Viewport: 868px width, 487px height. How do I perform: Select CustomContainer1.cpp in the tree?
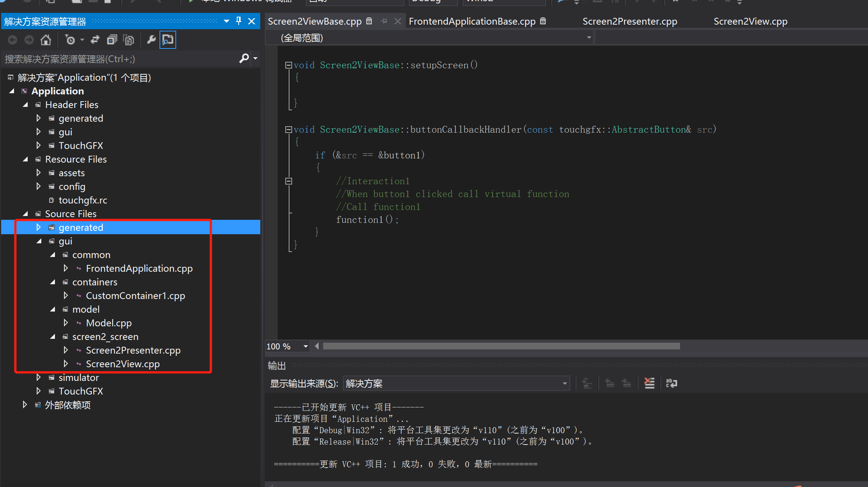tap(136, 296)
